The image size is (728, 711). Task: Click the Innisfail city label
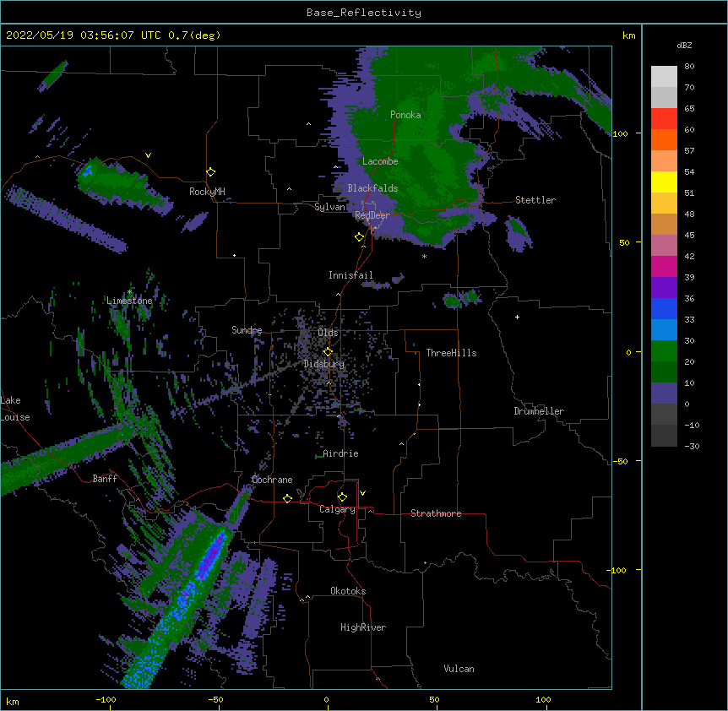[350, 275]
